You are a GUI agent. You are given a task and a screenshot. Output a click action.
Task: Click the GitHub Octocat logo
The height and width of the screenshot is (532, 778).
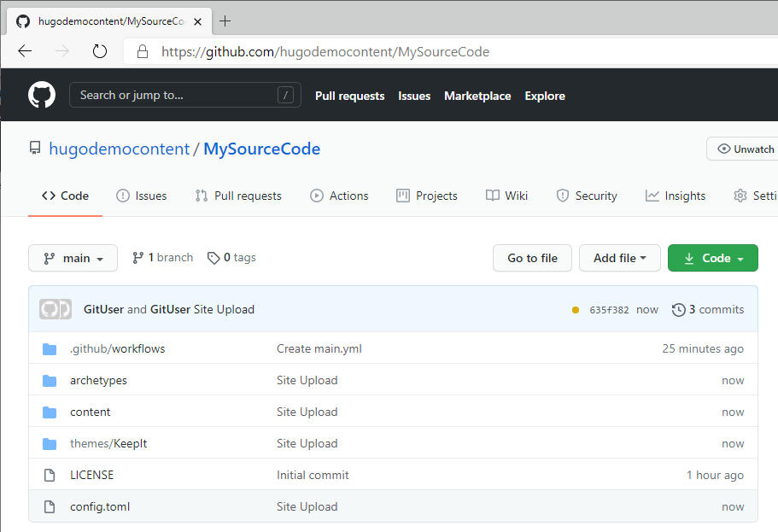tap(41, 95)
